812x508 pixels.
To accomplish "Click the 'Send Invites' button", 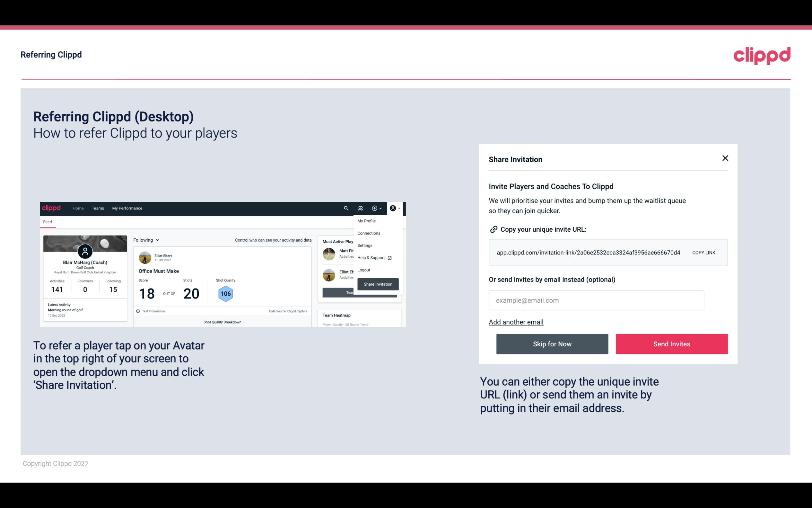I will coord(672,343).
